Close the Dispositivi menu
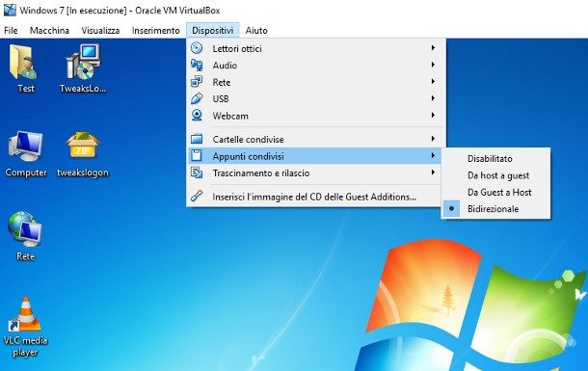588x371 pixels. (x=213, y=31)
